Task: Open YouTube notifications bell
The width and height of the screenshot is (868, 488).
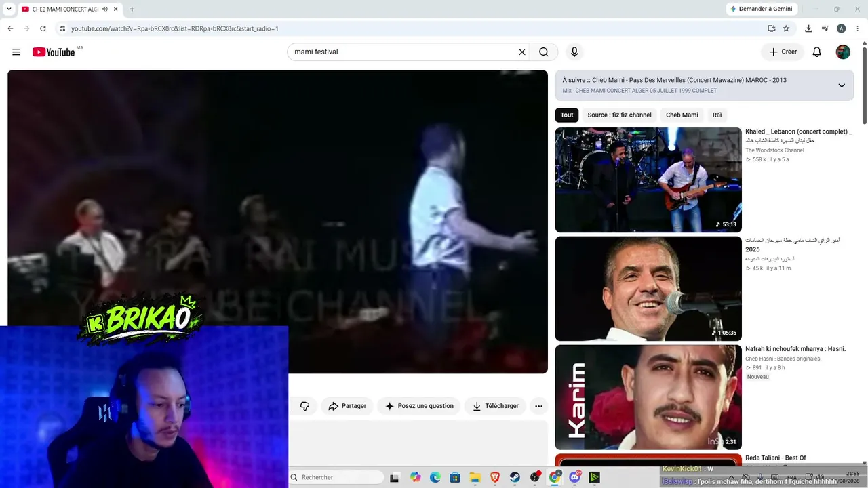Action: 817,52
